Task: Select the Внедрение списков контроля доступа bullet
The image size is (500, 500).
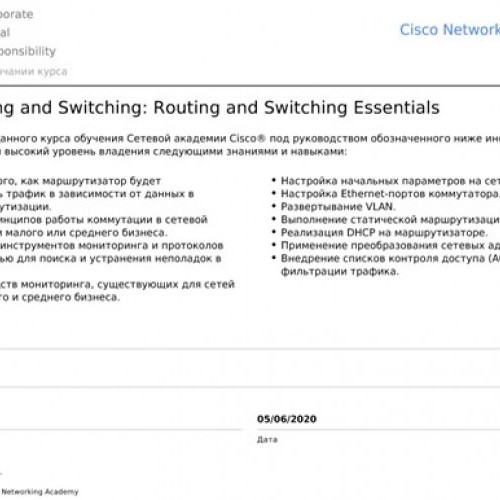Action: [390, 258]
